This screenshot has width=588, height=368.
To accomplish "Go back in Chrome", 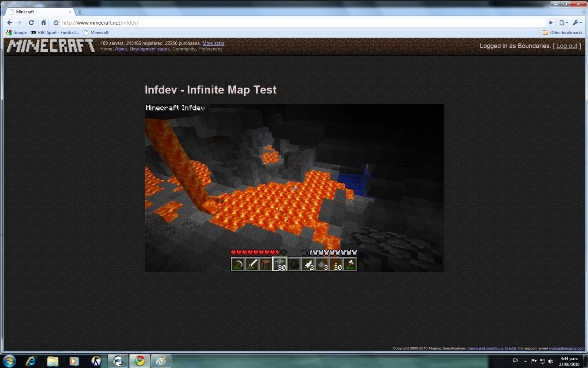I will point(10,22).
